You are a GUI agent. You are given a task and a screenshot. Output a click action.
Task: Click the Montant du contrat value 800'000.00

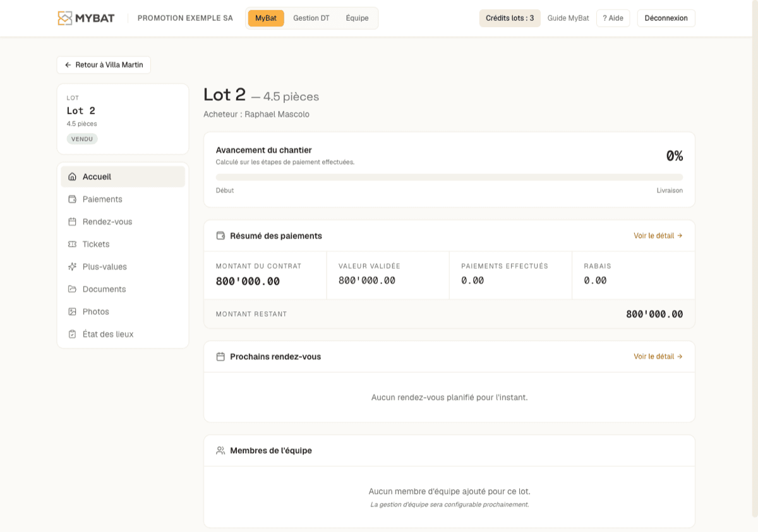[248, 281]
